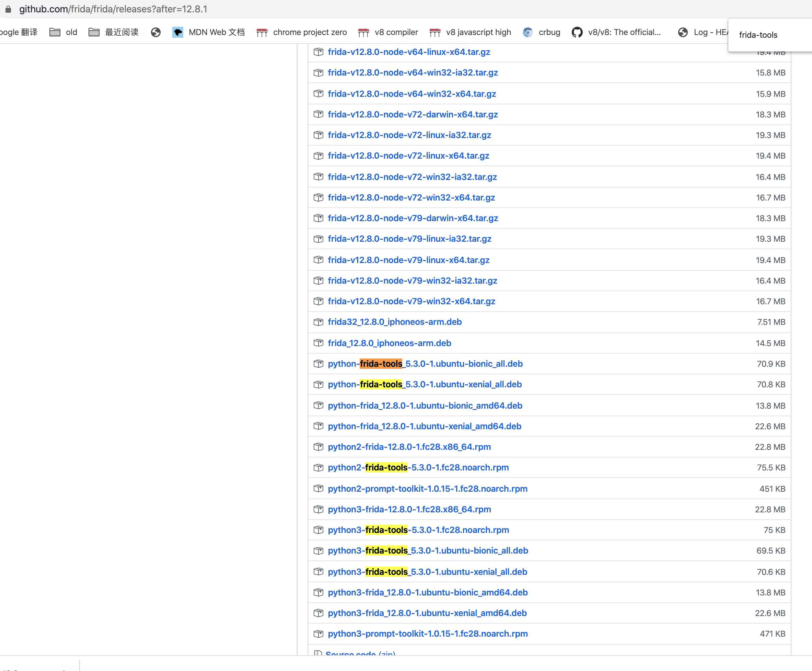Download frida_12.8.0_iphoneos-arm.deb

(x=389, y=343)
